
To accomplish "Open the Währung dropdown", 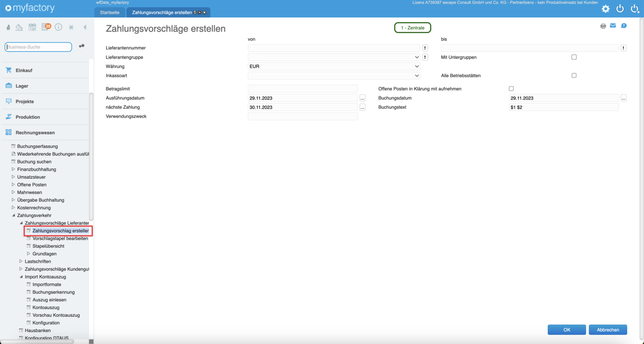I will tap(334, 66).
